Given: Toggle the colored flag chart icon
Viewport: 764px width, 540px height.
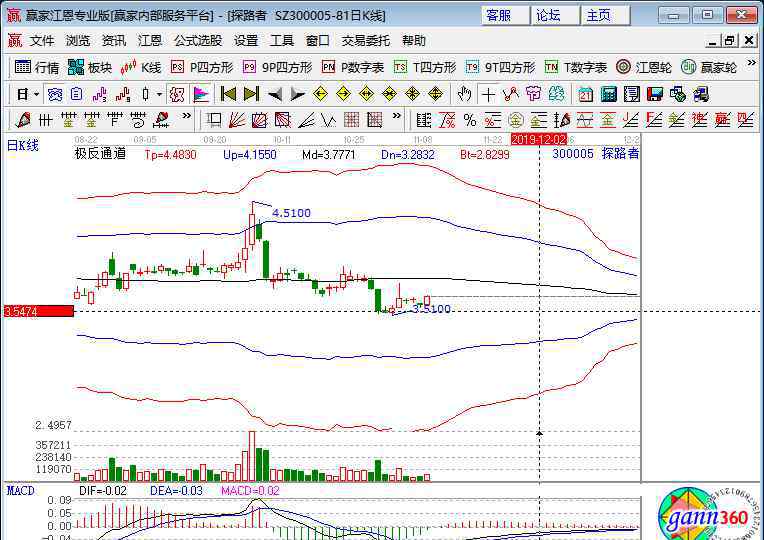Looking at the screenshot, I should (x=201, y=94).
